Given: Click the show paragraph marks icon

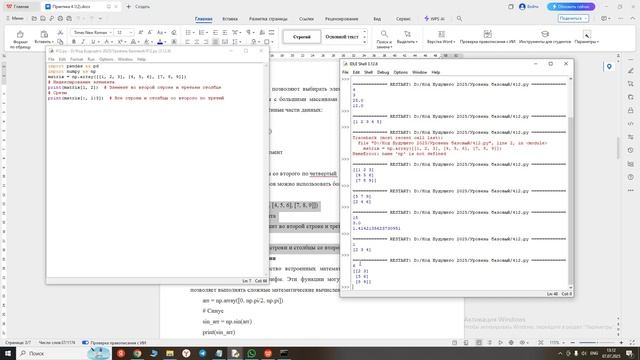Looking at the screenshot, I should (x=249, y=32).
